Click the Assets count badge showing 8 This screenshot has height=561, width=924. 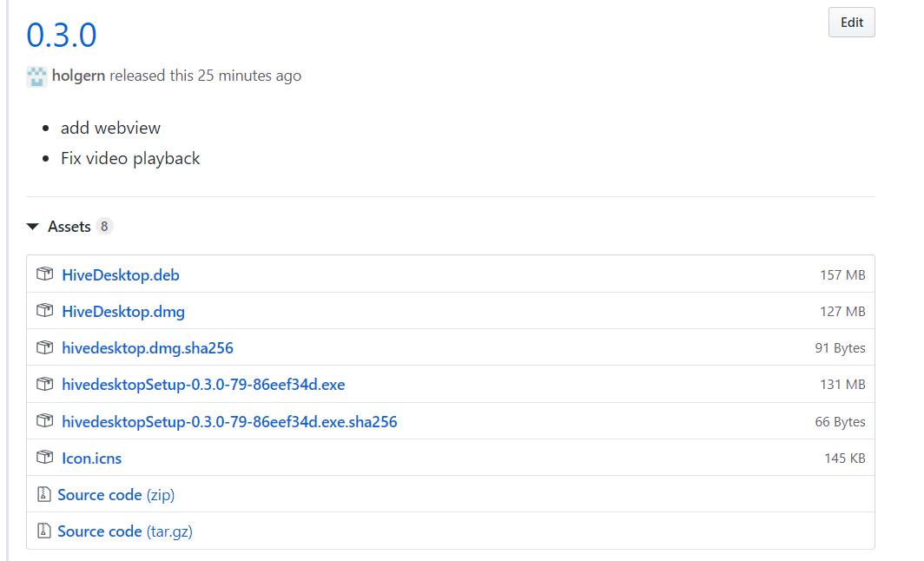(104, 227)
